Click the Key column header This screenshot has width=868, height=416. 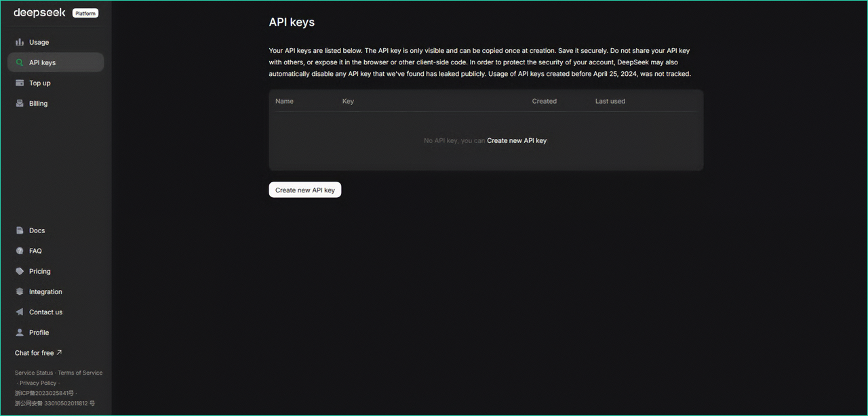click(348, 101)
